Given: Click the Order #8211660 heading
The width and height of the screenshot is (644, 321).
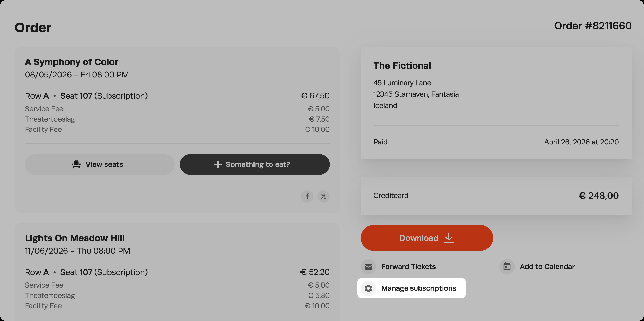Looking at the screenshot, I should [x=593, y=26].
